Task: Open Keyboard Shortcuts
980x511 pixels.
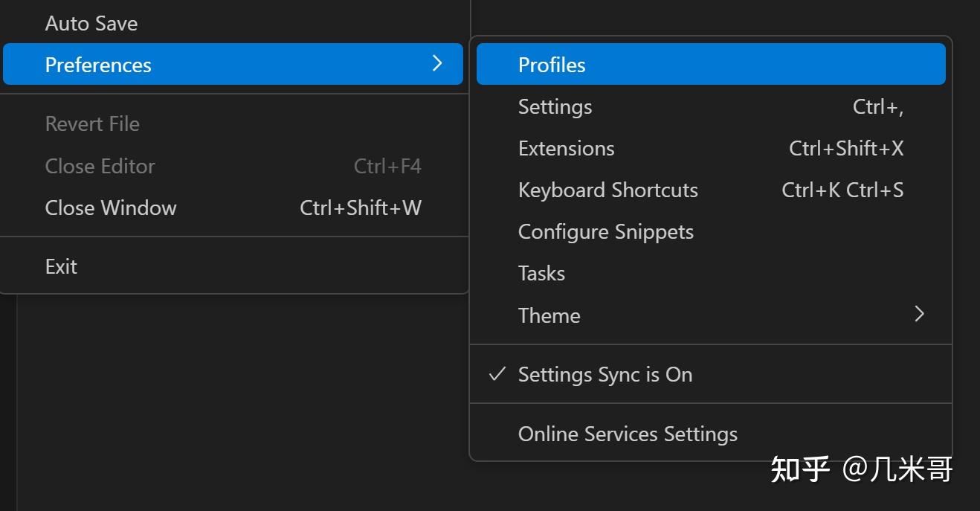Action: [x=607, y=190]
